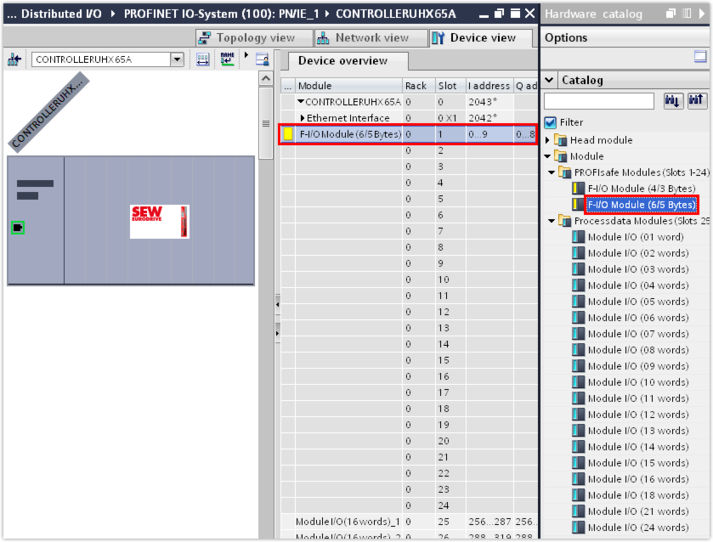Click the catalog search input field
The height and width of the screenshot is (542, 713).
tap(599, 101)
